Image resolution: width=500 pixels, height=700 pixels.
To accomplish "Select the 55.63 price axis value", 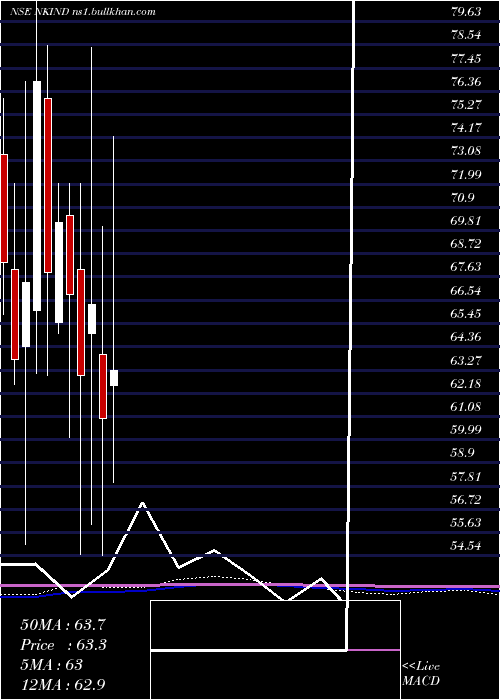I will [x=466, y=522].
